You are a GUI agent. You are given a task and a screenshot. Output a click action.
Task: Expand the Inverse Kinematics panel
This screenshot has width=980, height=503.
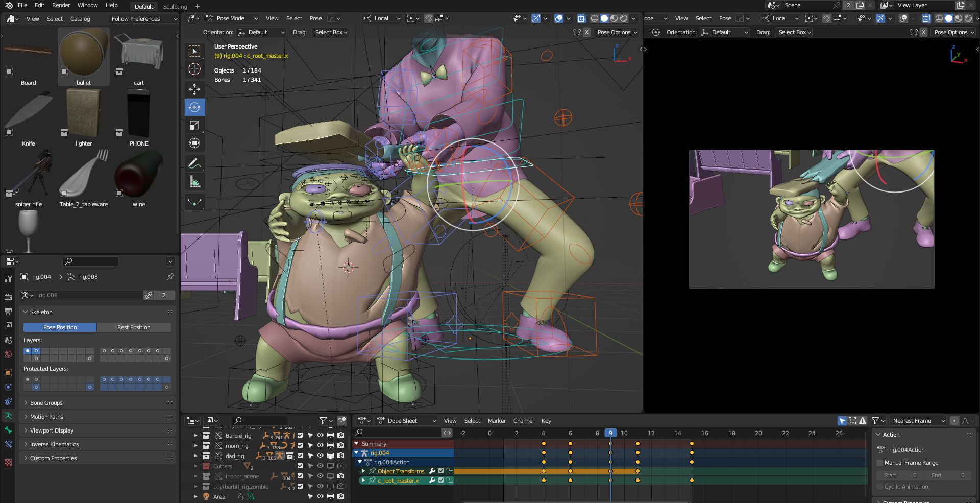(54, 444)
